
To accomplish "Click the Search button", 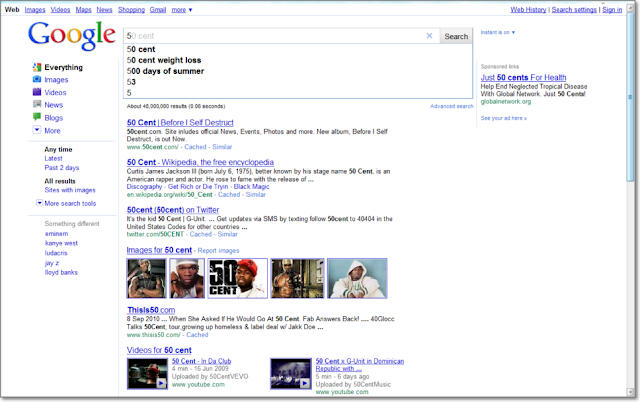I will 456,36.
